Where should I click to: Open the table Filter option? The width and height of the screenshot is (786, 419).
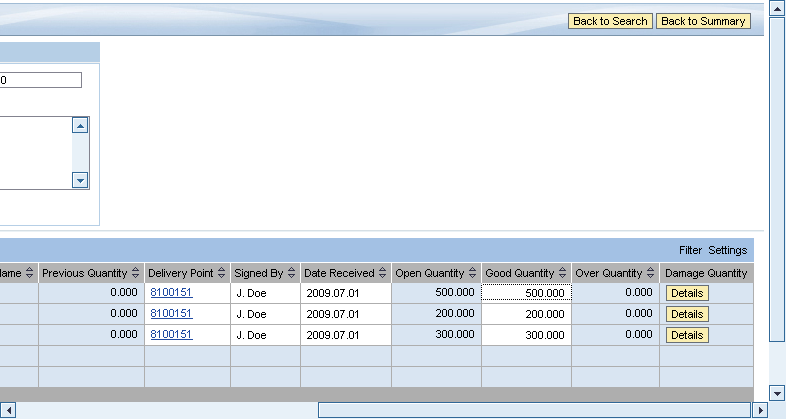[690, 250]
